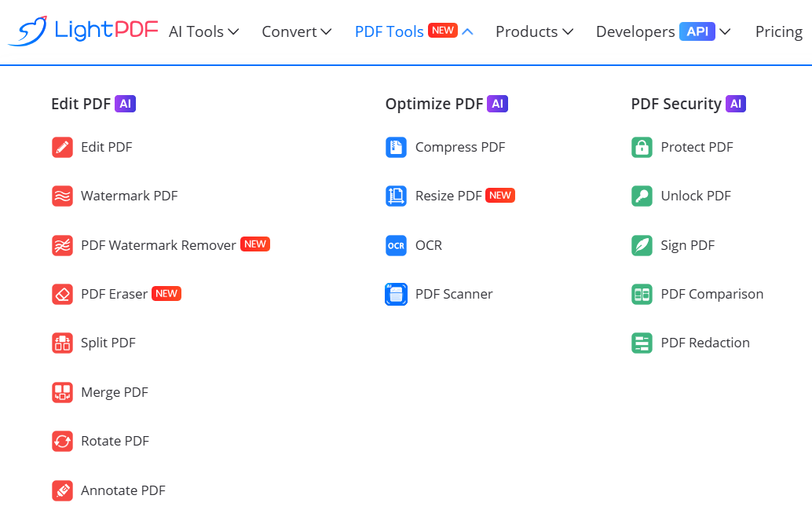
Task: Click the Compress PDF icon
Action: pos(396,147)
